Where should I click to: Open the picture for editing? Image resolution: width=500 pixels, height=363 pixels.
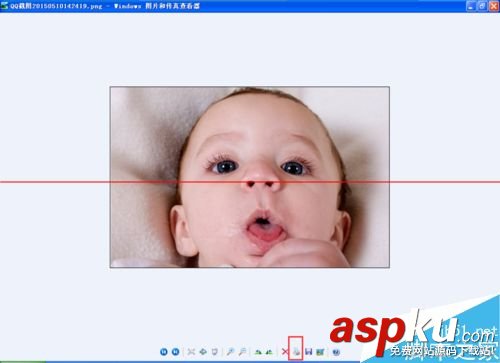pyautogui.click(x=320, y=352)
